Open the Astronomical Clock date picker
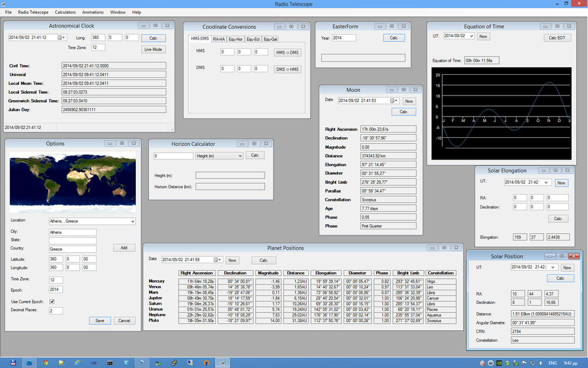Viewport: 588px width, 368px height. pyautogui.click(x=63, y=38)
